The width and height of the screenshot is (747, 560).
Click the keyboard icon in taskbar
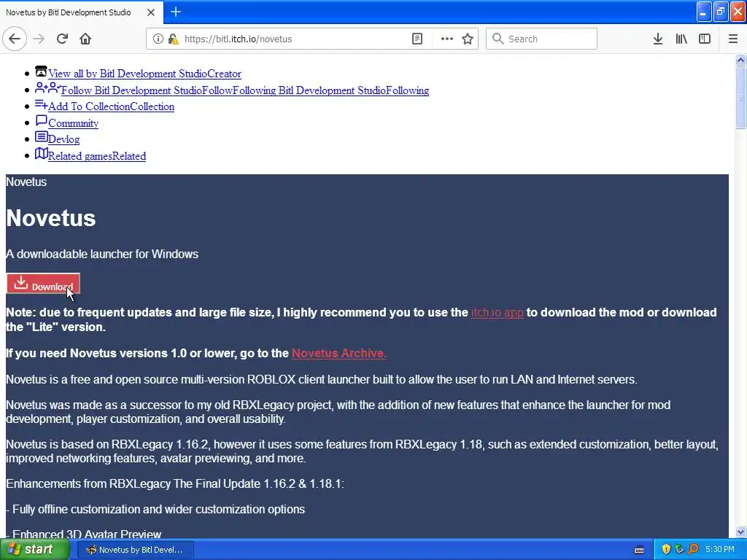(639, 550)
